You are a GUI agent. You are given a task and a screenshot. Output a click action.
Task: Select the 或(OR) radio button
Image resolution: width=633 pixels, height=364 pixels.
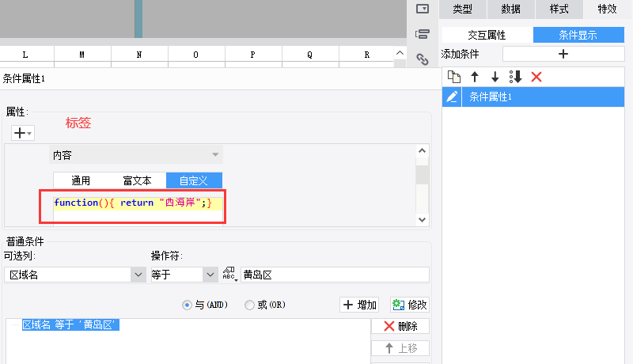250,305
